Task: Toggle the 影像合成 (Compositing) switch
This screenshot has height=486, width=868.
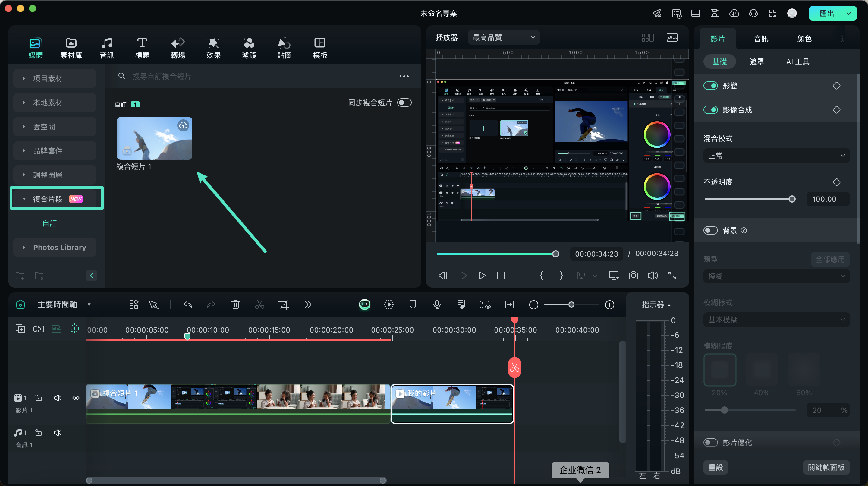Action: (711, 110)
